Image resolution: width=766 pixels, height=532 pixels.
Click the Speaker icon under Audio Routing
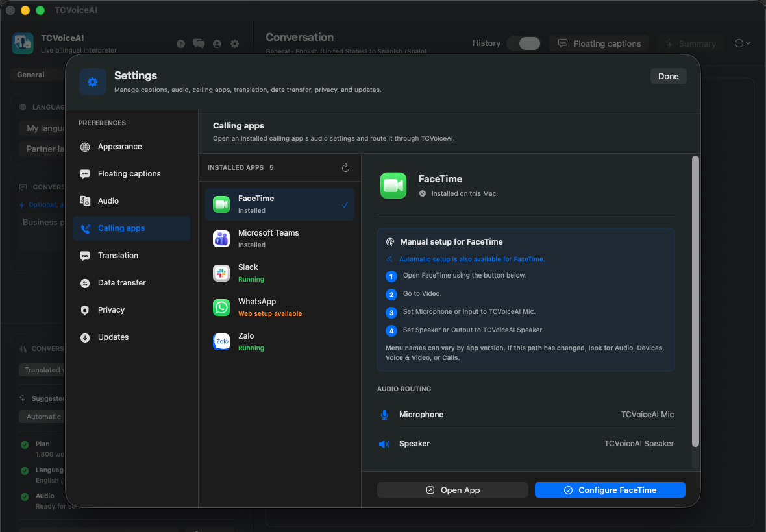(384, 444)
